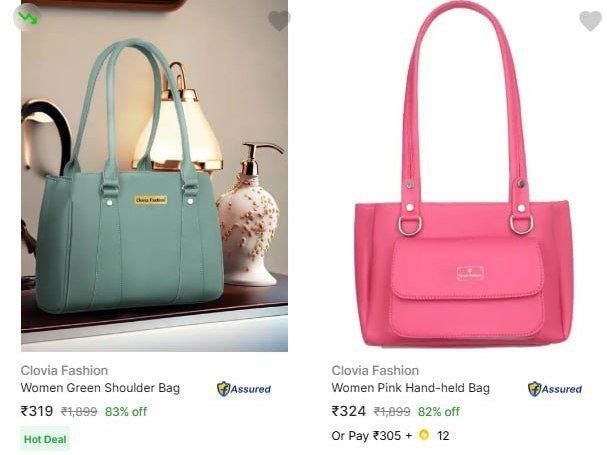Open the pink hand-held bag product image
Viewport: 607px width, 455px height.
click(464, 174)
